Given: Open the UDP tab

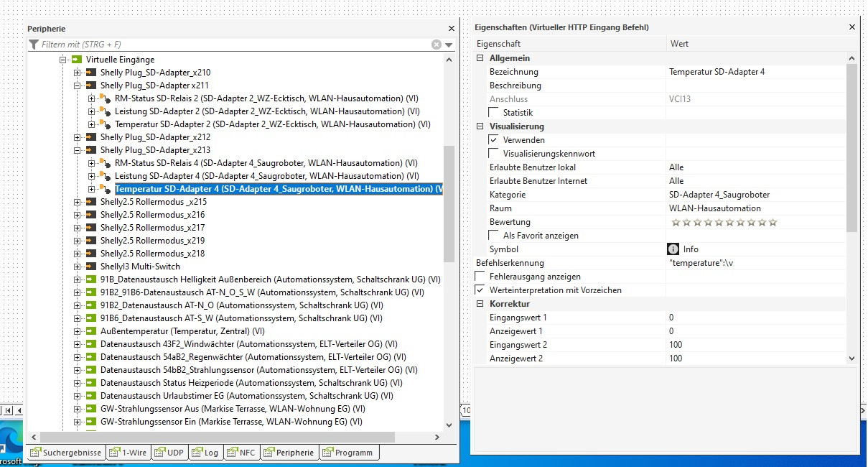Looking at the screenshot, I should (x=169, y=453).
